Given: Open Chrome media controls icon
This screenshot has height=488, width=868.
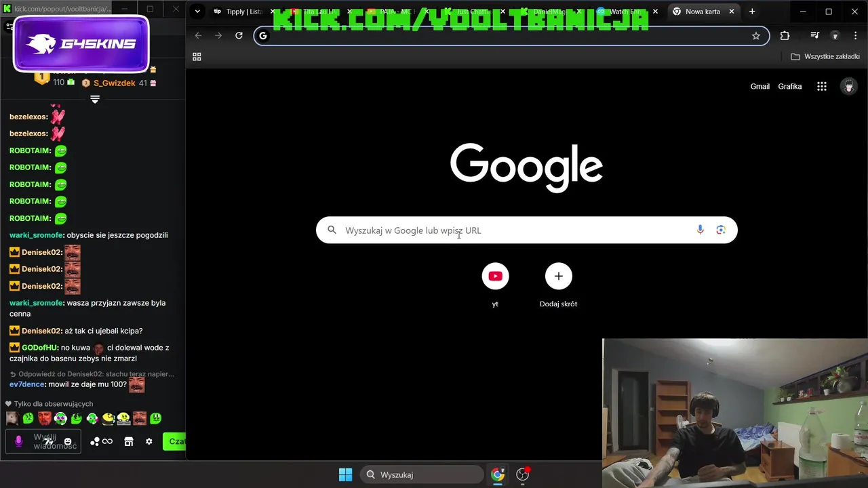Looking at the screenshot, I should 815,36.
